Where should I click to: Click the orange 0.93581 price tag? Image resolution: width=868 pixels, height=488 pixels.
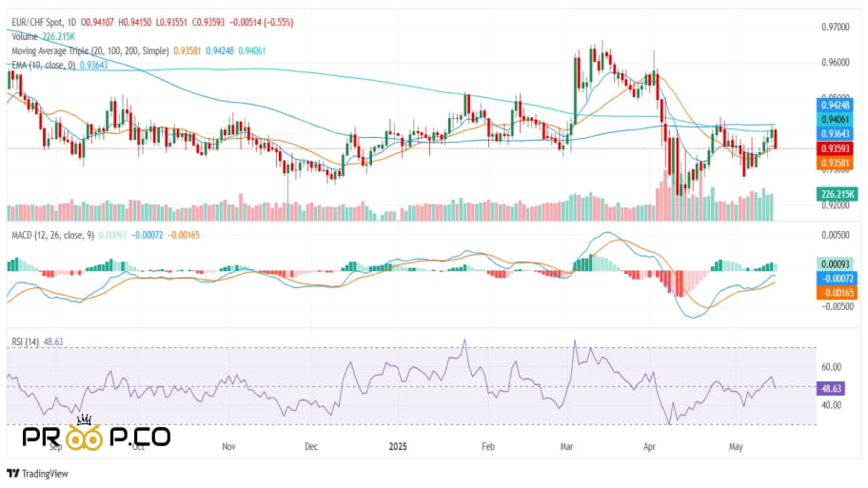pos(834,164)
